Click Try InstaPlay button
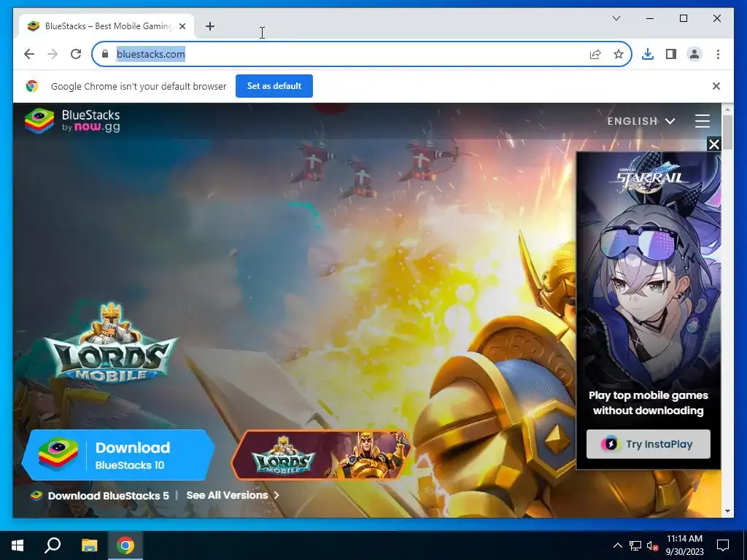Image resolution: width=747 pixels, height=560 pixels. click(648, 444)
